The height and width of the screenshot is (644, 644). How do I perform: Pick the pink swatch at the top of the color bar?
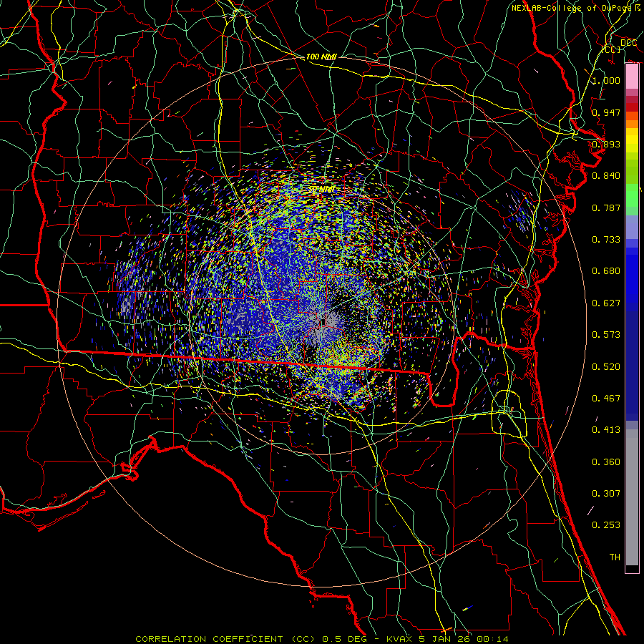pos(632,77)
